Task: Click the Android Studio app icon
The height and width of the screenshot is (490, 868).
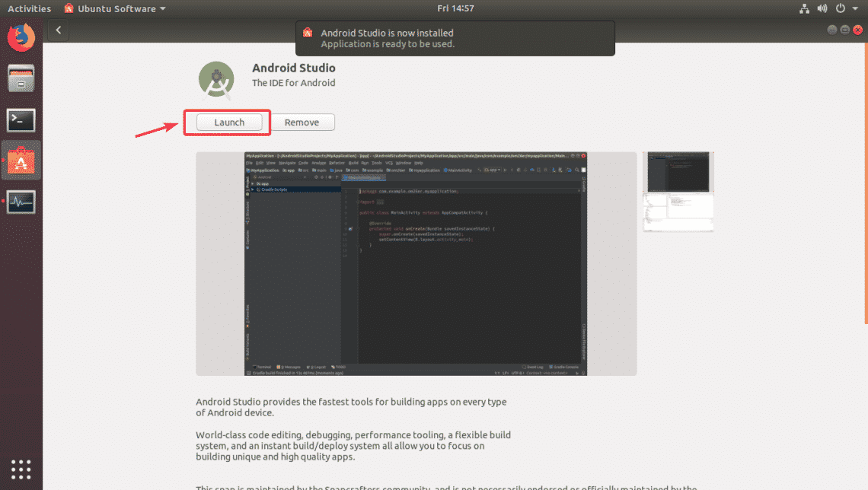Action: pos(216,79)
